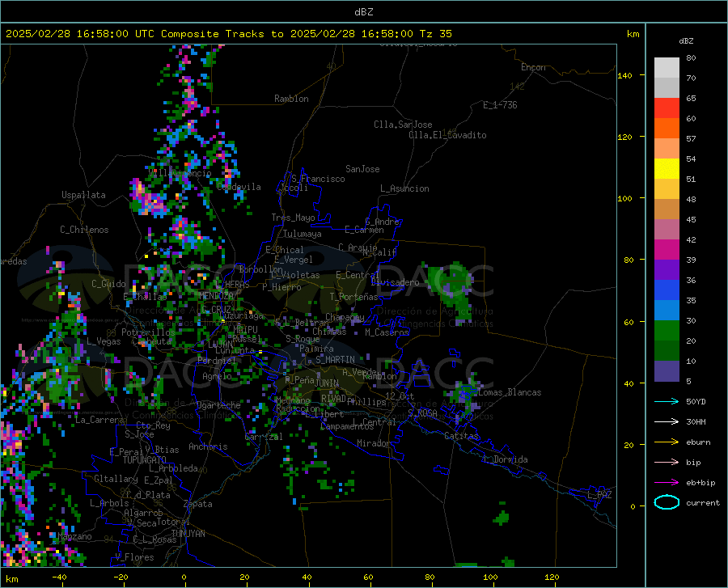Image resolution: width=728 pixels, height=588 pixels.
Task: Click the 35 dBZ light blue swatch
Action: click(x=667, y=310)
